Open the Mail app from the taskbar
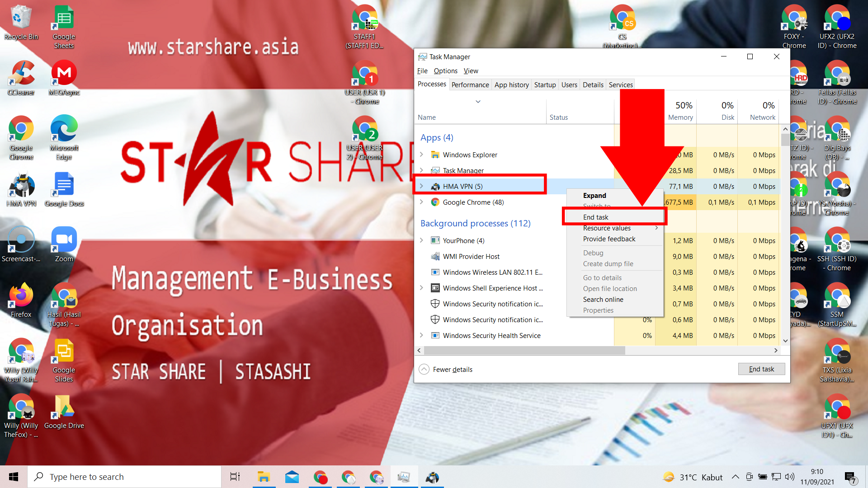The image size is (868, 488). pyautogui.click(x=292, y=477)
